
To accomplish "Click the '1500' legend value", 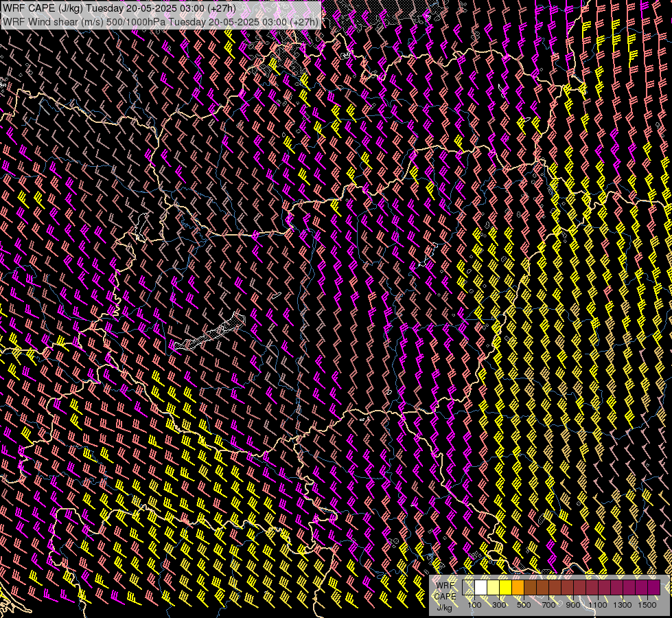I will (x=647, y=605).
